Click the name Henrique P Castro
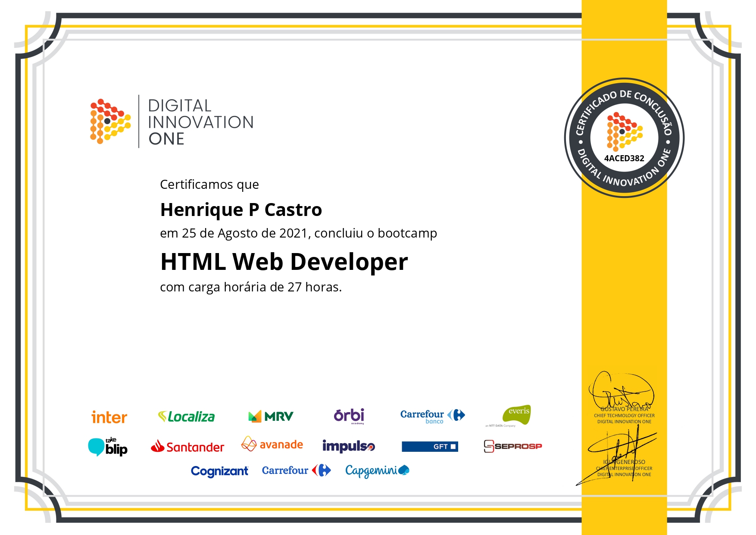 (x=241, y=210)
